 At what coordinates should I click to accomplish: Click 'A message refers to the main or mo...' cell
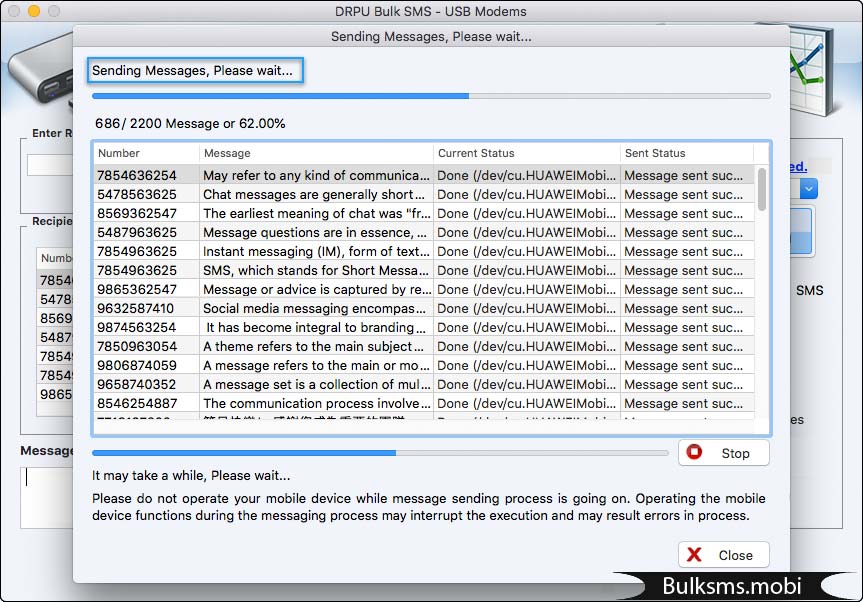pyautogui.click(x=316, y=365)
